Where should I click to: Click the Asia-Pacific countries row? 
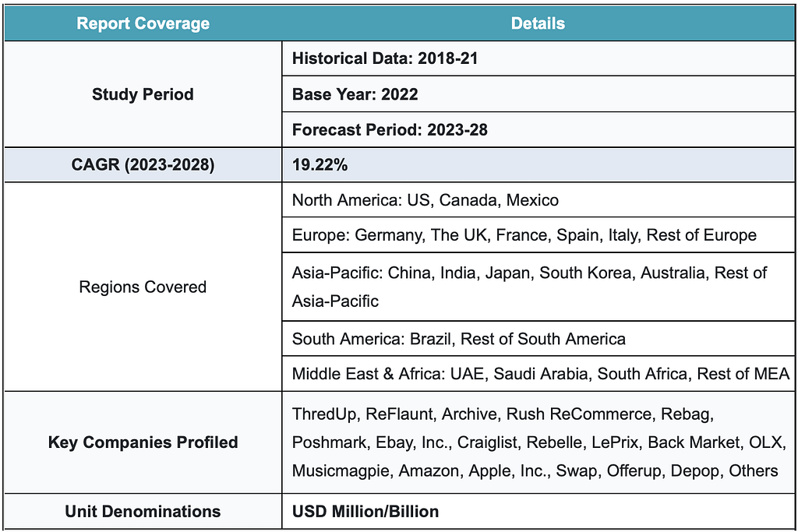click(529, 287)
